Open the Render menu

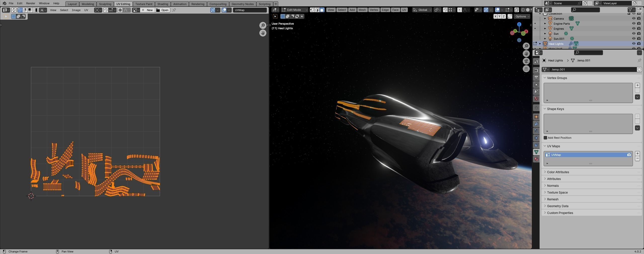click(30, 3)
